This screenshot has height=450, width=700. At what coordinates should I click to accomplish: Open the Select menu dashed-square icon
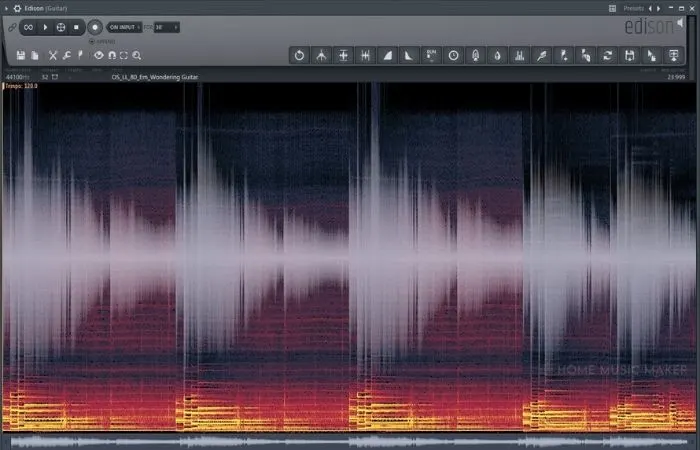(124, 55)
